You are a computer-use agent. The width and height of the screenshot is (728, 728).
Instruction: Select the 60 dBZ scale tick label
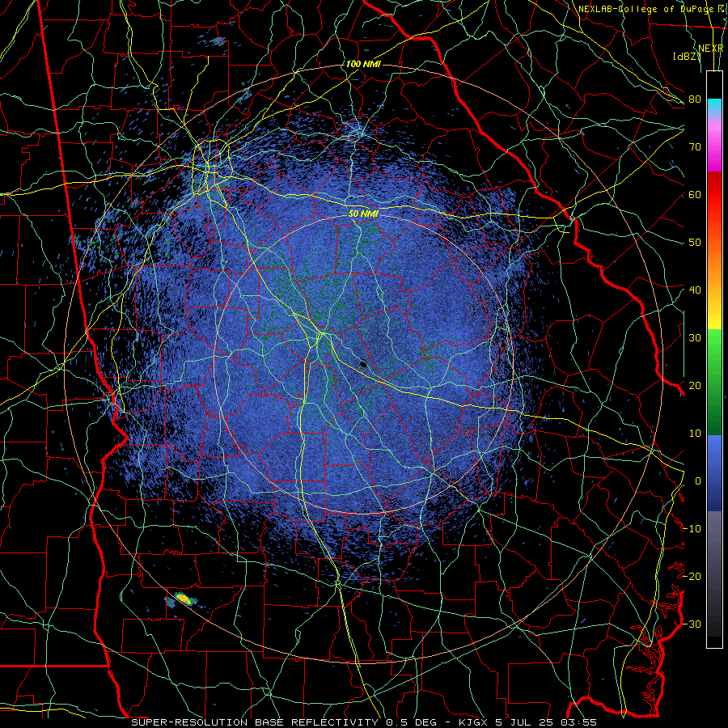click(695, 195)
